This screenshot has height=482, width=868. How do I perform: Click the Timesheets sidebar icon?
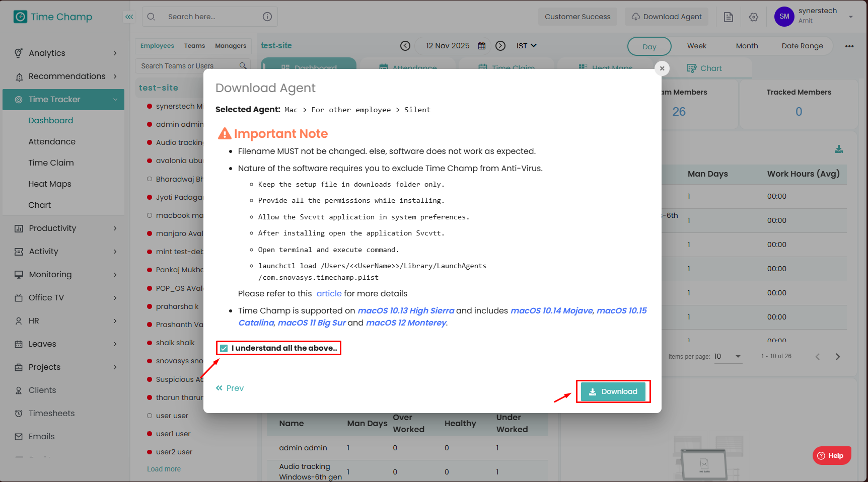pos(19,414)
